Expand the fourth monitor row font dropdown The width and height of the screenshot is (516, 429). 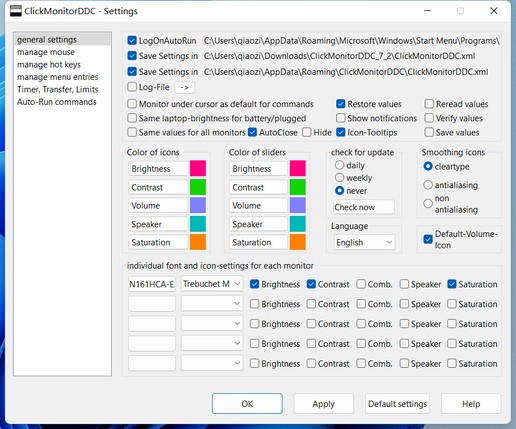click(212, 343)
